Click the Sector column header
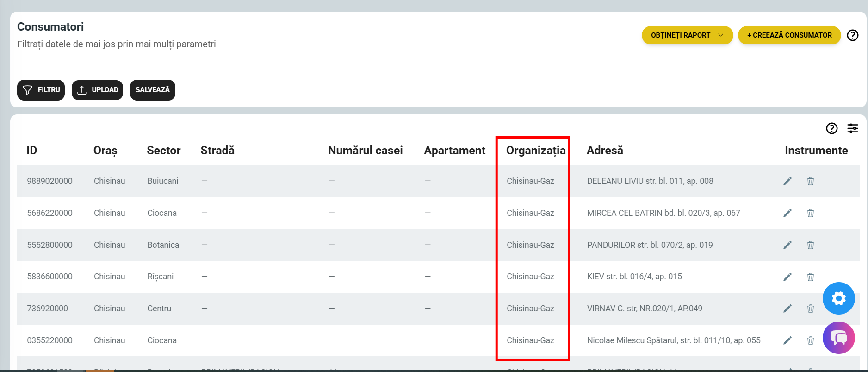868x372 pixels. point(163,151)
